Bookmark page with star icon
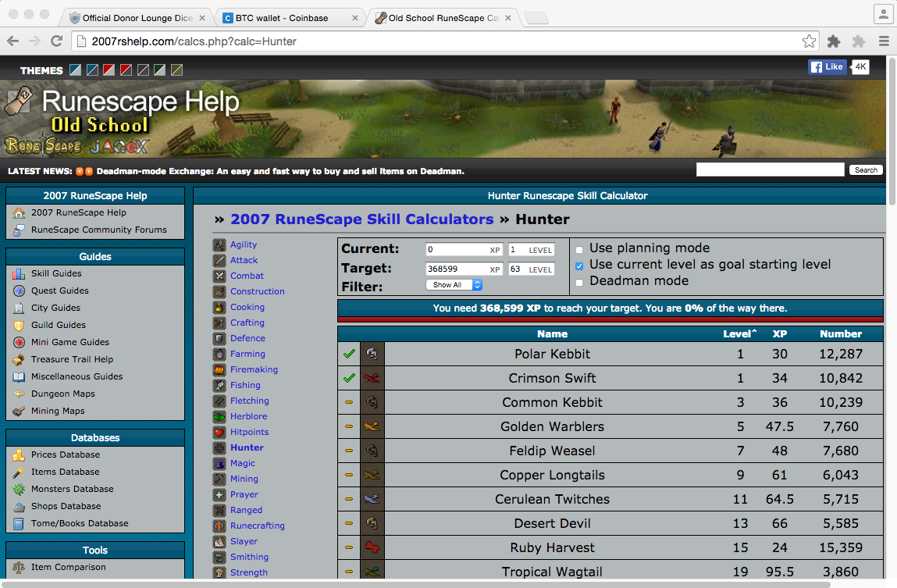The height and width of the screenshot is (588, 897). click(x=809, y=41)
